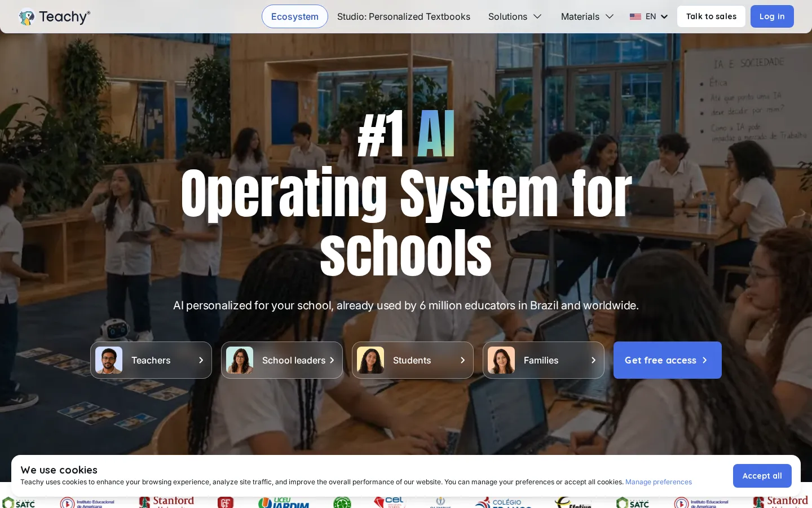
Task: Select the Students audience card
Action: [x=413, y=360]
